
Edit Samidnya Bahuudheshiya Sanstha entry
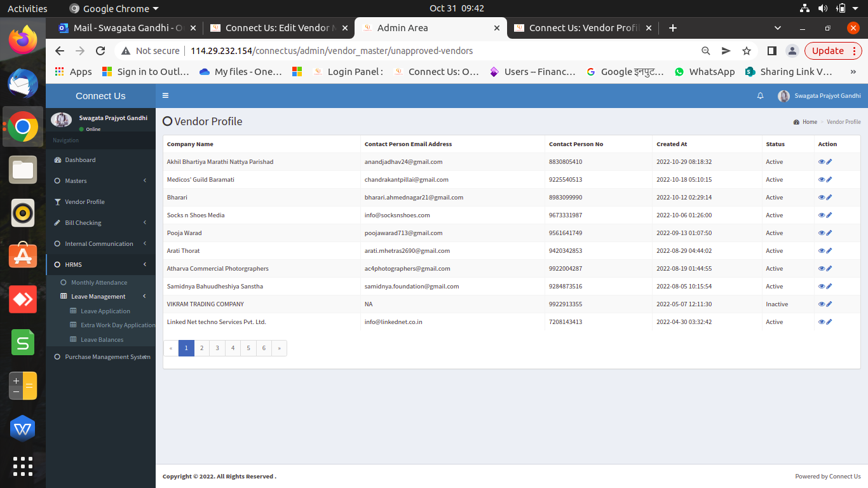(829, 287)
